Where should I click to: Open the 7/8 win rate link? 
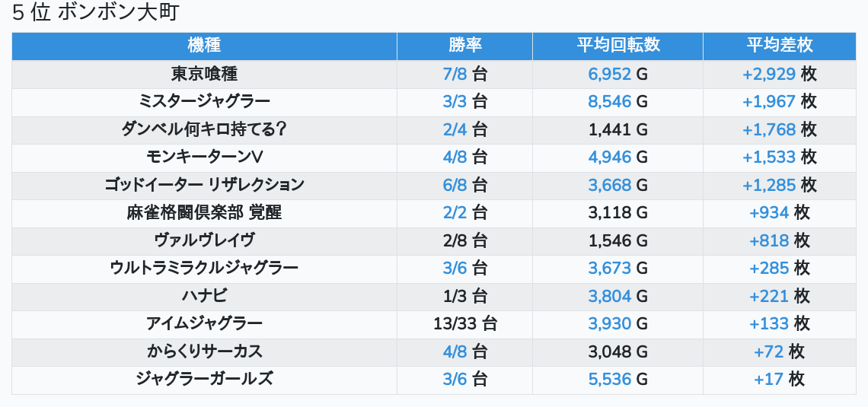455,74
